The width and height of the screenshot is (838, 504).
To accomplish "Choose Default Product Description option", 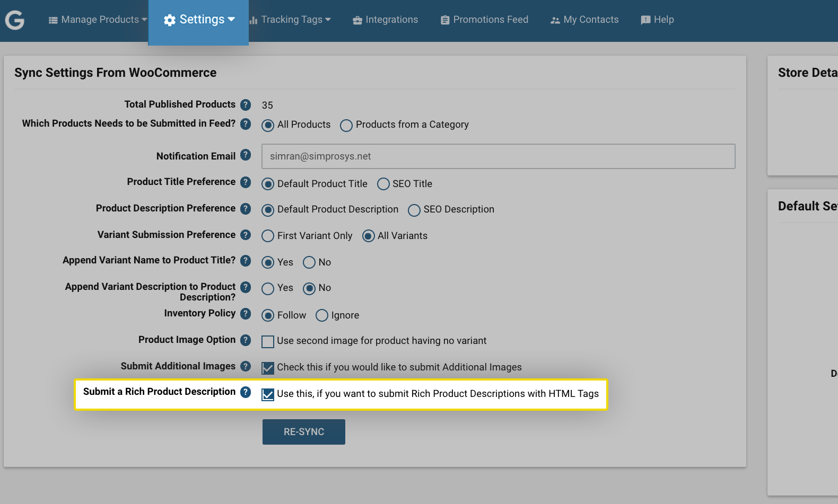I will pos(268,210).
